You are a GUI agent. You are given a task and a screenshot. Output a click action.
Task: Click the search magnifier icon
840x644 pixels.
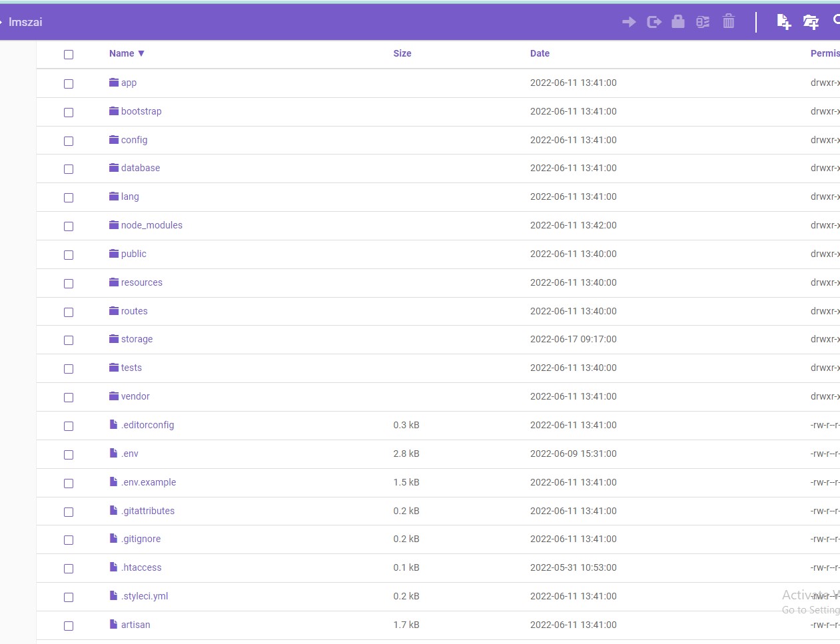[x=836, y=21]
